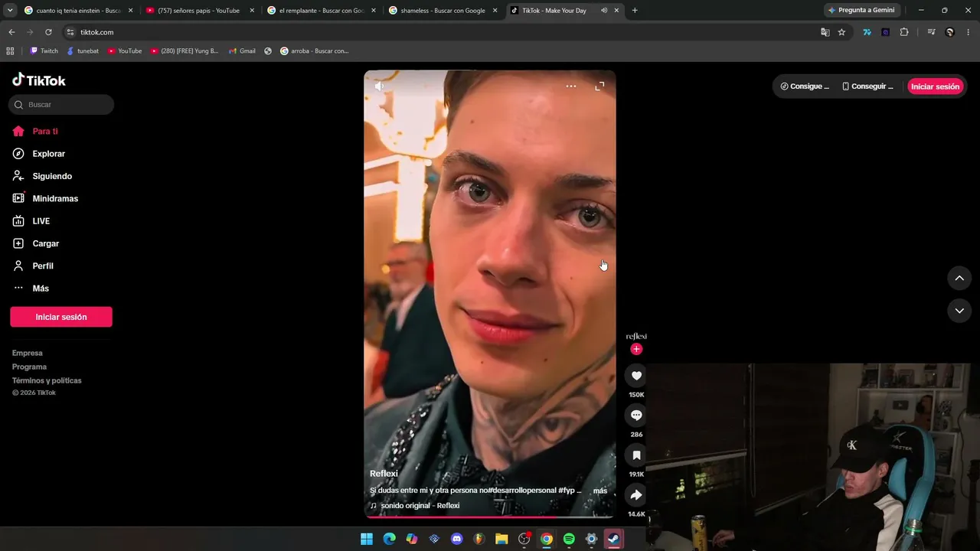Like the Reflexi video with the heart icon
The height and width of the screenshot is (551, 980).
[636, 376]
